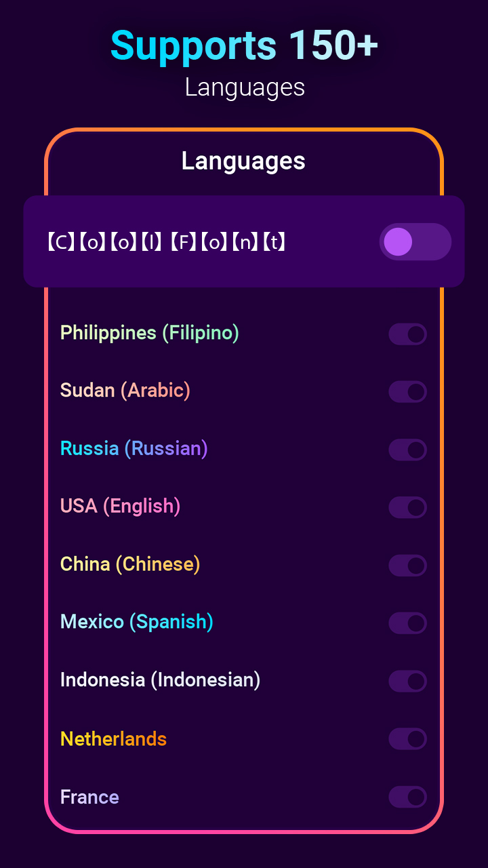Select USA (English) language entry
This screenshot has width=488, height=868.
(121, 506)
